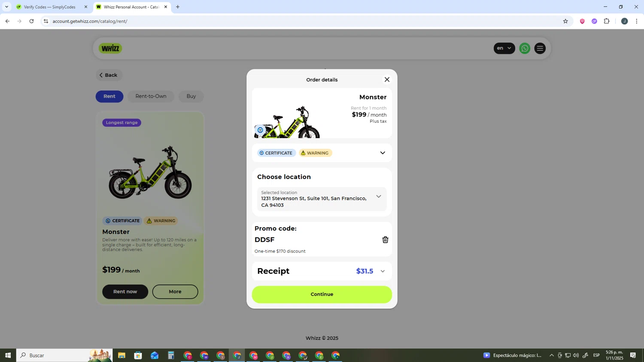The image size is (644, 362).
Task: Close the Verify Codes — SimplyCodes tab
Action: click(86, 7)
